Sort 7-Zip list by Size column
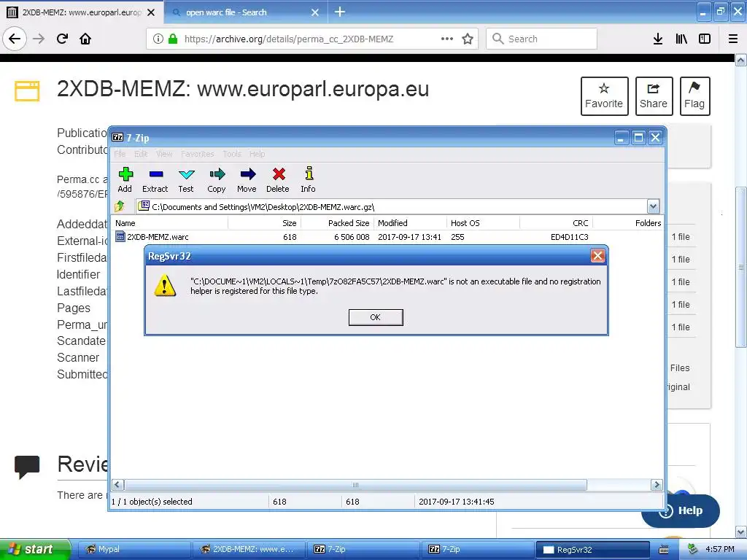The width and height of the screenshot is (747, 560). click(x=264, y=223)
